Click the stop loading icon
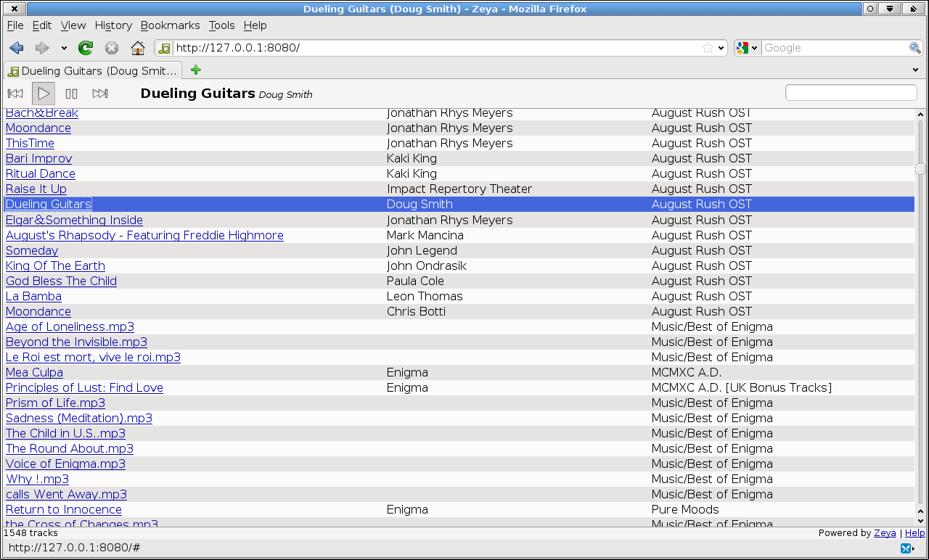The height and width of the screenshot is (560, 929). pyautogui.click(x=112, y=48)
